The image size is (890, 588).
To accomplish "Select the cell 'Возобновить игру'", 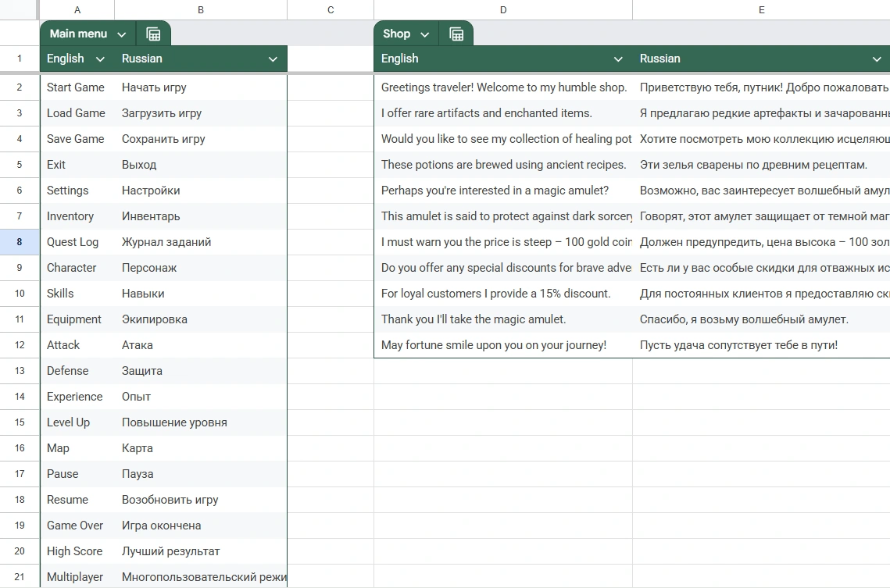I will [x=201, y=500].
